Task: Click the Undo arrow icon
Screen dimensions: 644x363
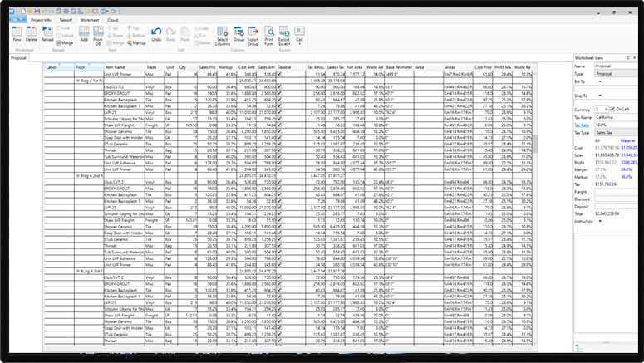Action: [x=157, y=33]
